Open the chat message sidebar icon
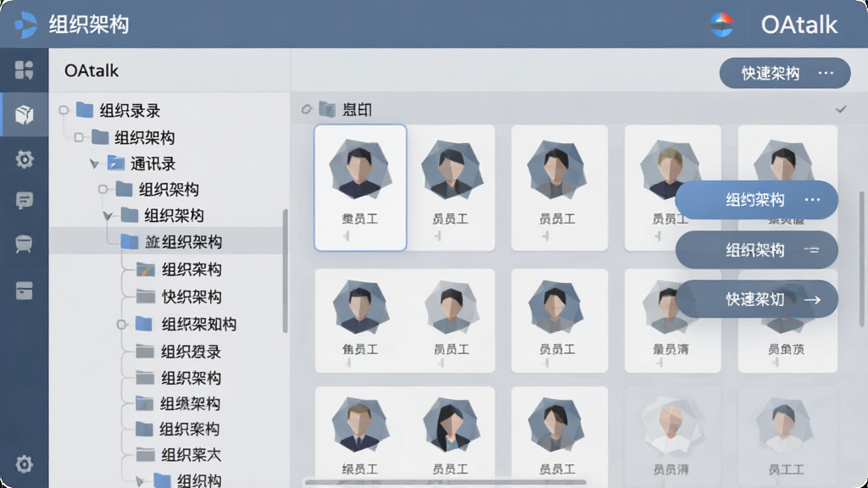868x488 pixels. tap(24, 200)
